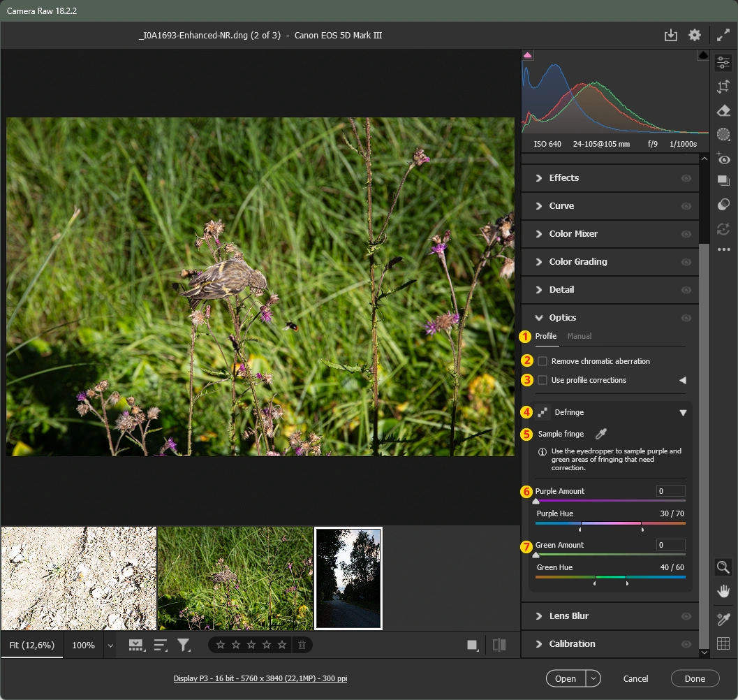738x700 pixels.
Task: Click the Cancel button
Action: [x=635, y=678]
